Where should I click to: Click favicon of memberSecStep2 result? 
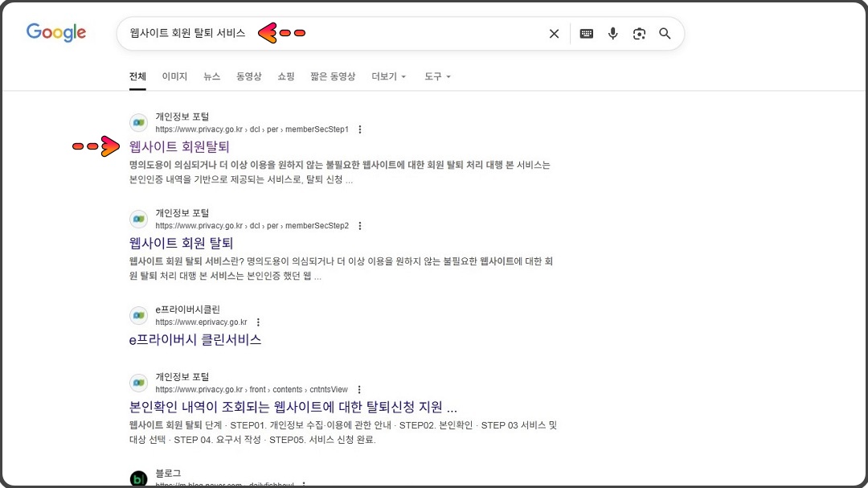[138, 219]
